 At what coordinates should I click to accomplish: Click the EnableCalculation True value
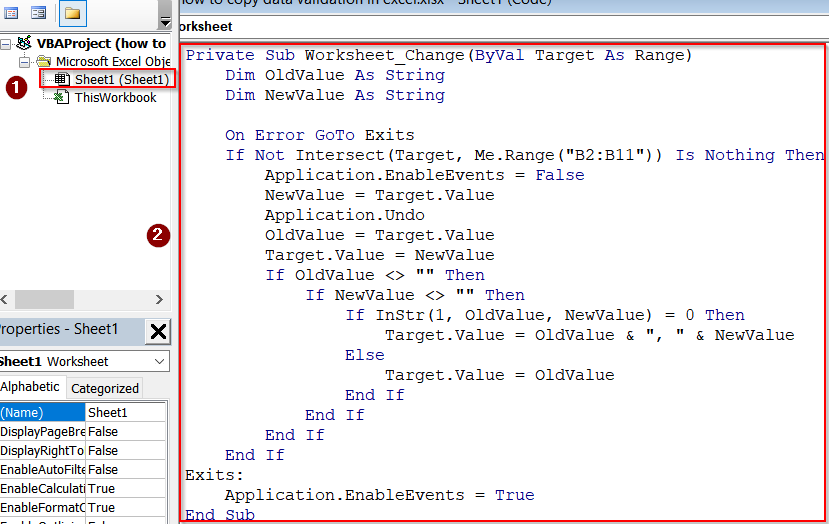coord(126,488)
